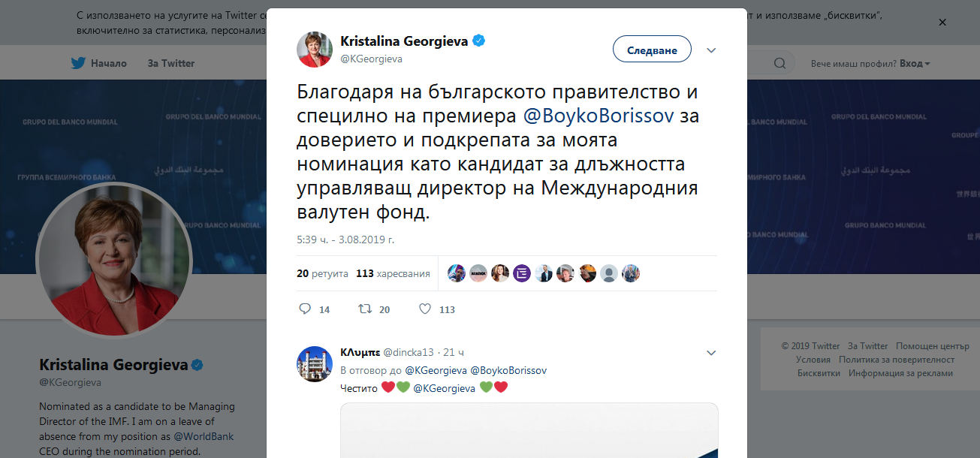The image size is (980, 458).
Task: Go to the Начало home tab
Action: pos(108,63)
